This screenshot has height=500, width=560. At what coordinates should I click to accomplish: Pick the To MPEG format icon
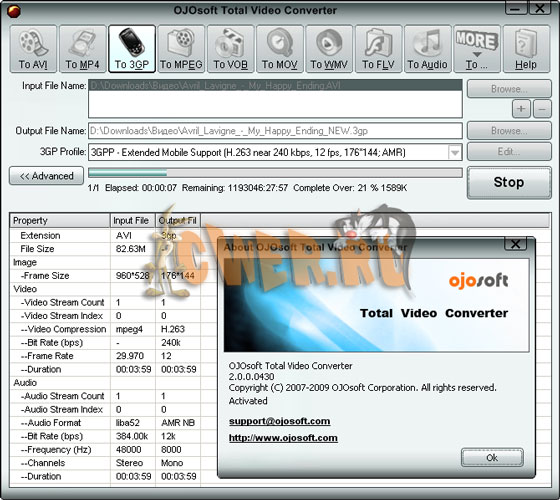(x=181, y=49)
